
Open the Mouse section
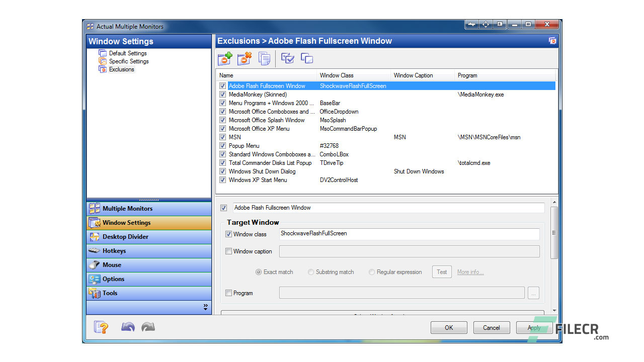(149, 265)
